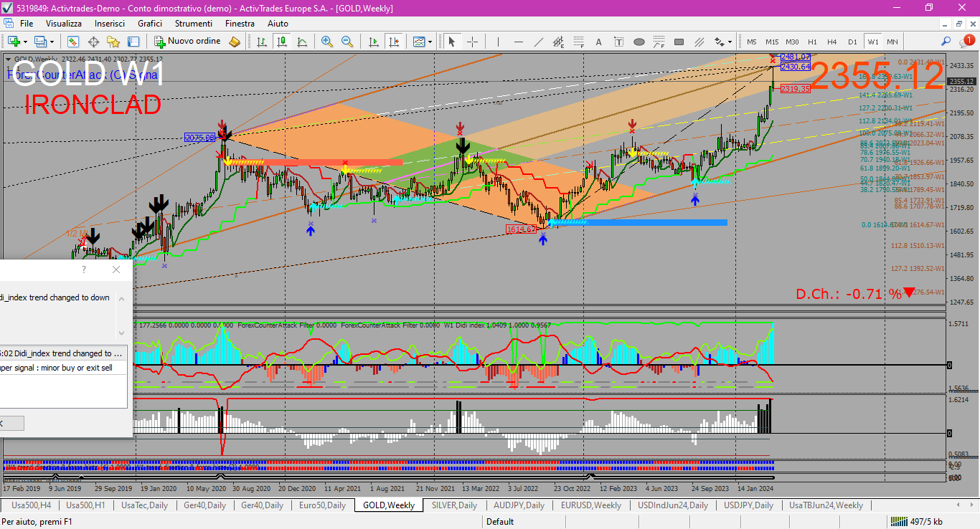Open the Navigator star-folder icon

click(x=113, y=42)
